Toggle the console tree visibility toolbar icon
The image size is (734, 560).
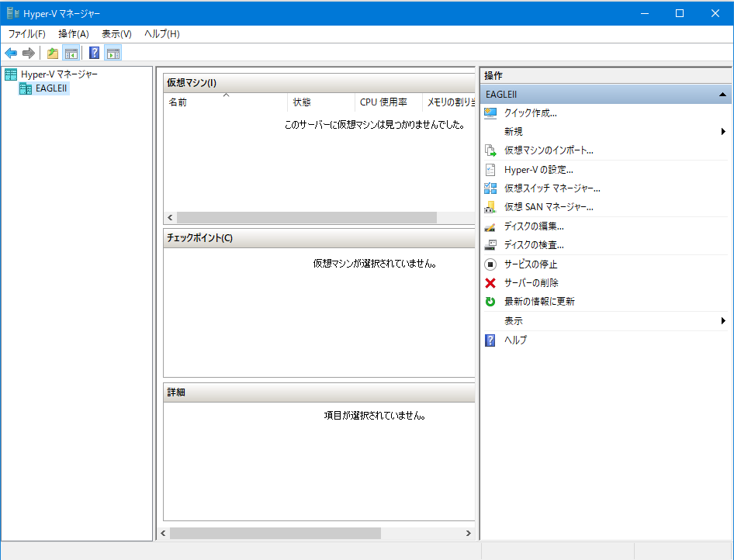click(x=70, y=52)
